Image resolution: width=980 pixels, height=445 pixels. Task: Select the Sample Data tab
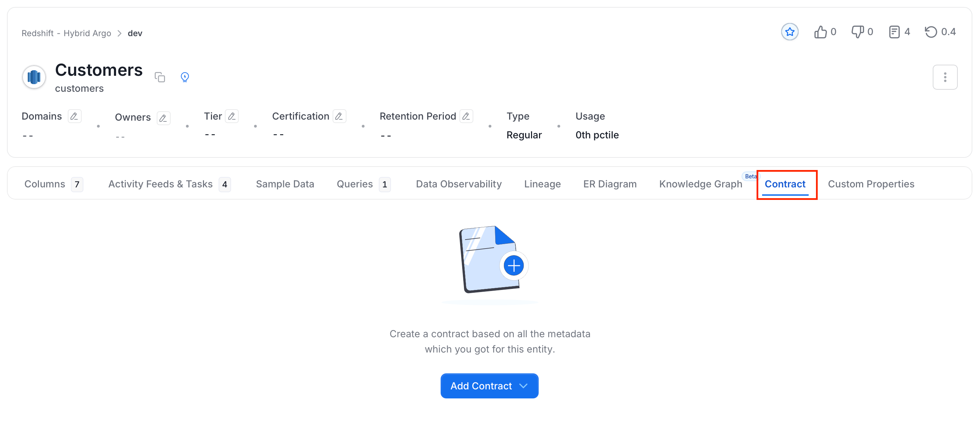285,184
